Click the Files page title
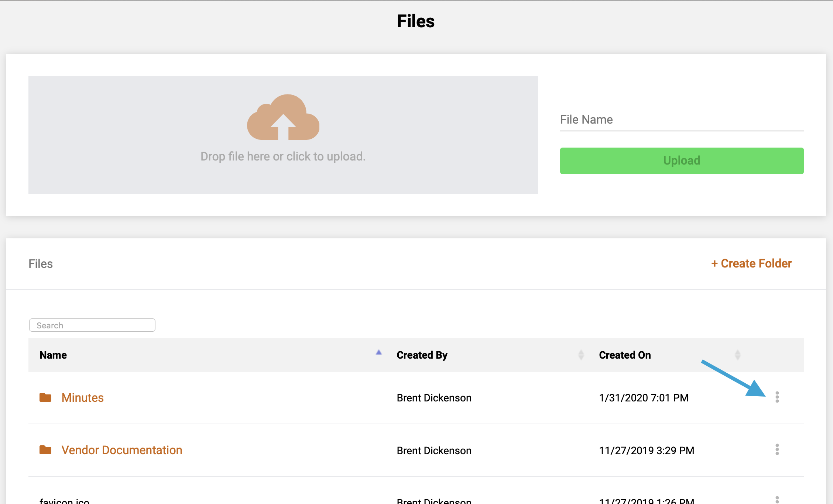Screen dimensions: 833x504 click(416, 21)
